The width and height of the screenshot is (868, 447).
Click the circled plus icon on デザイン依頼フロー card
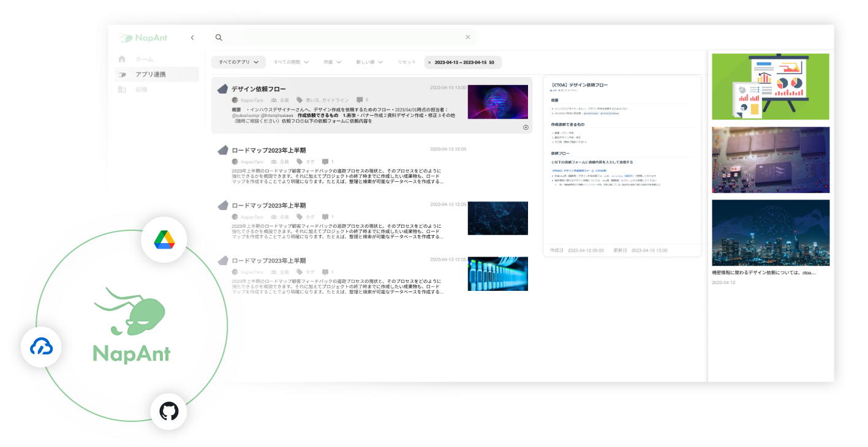[526, 127]
